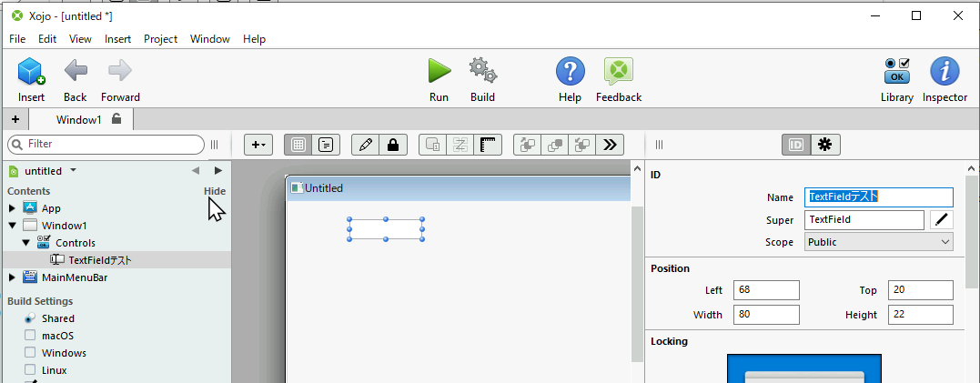Click the Left position field

[x=767, y=290]
